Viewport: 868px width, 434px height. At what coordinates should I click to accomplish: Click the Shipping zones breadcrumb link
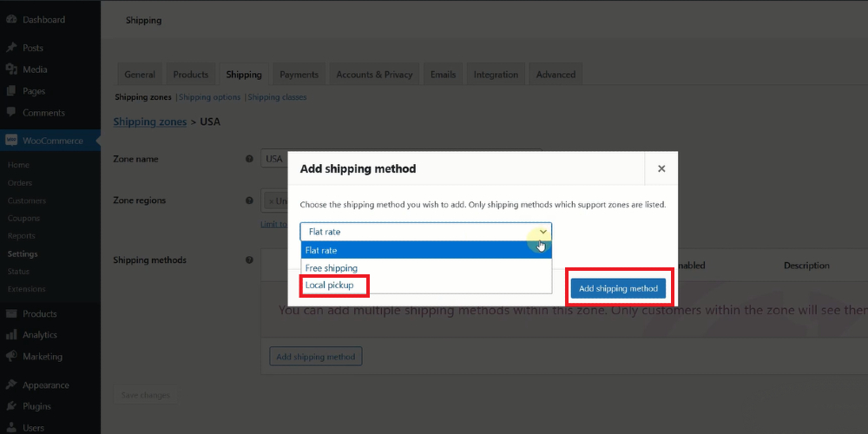click(x=150, y=122)
